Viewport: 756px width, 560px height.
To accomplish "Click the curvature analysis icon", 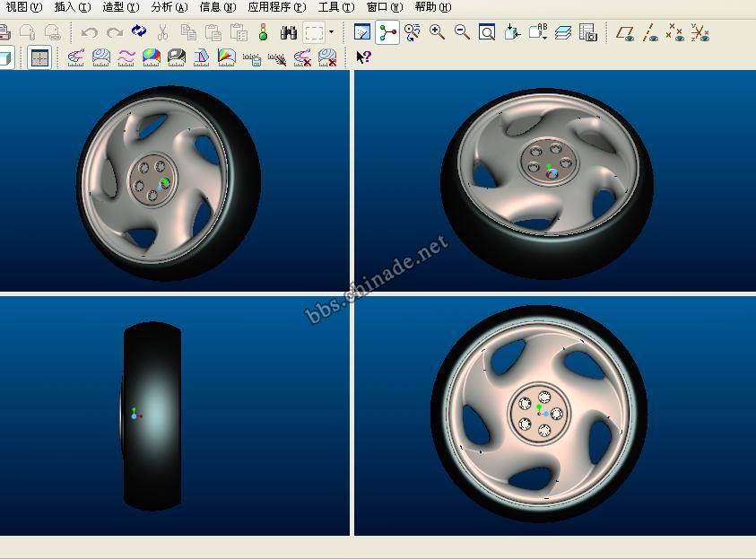I will tap(76, 57).
